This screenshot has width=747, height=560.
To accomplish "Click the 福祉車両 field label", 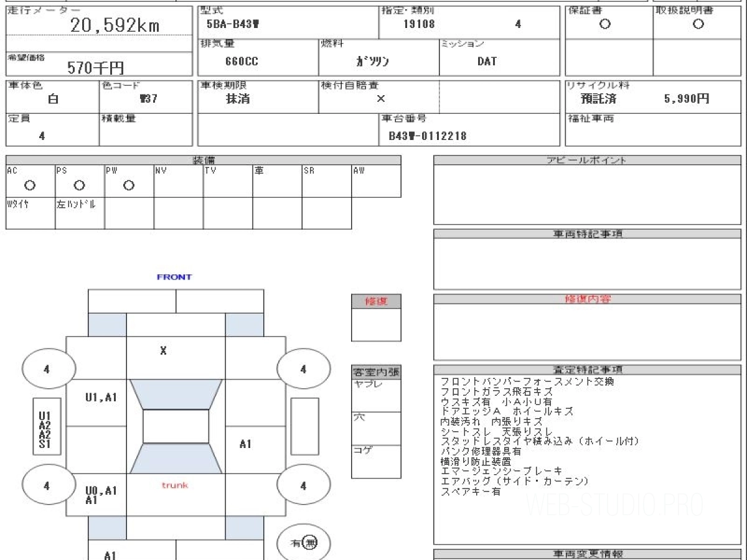I will (x=590, y=118).
